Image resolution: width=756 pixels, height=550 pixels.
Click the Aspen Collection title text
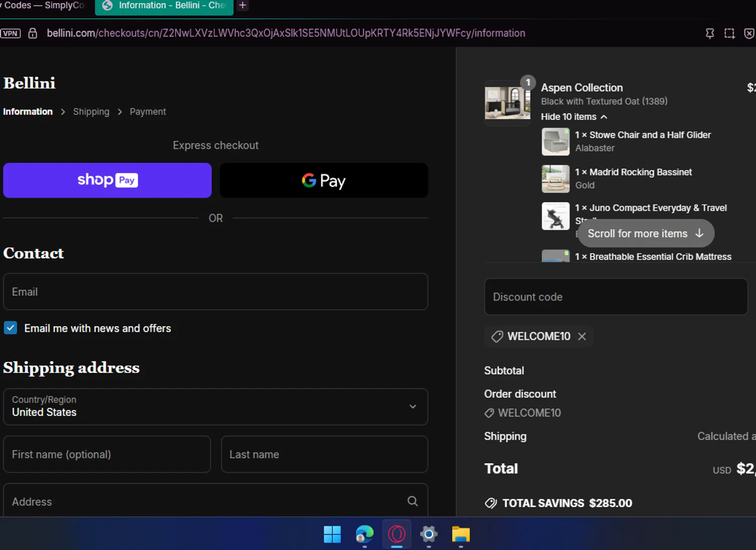point(582,88)
